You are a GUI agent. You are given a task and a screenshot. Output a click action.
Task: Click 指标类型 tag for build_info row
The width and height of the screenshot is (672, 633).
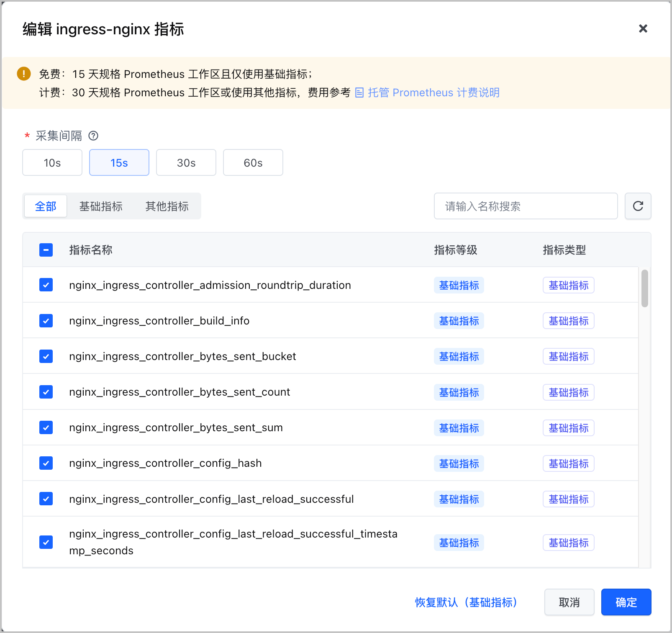(569, 321)
